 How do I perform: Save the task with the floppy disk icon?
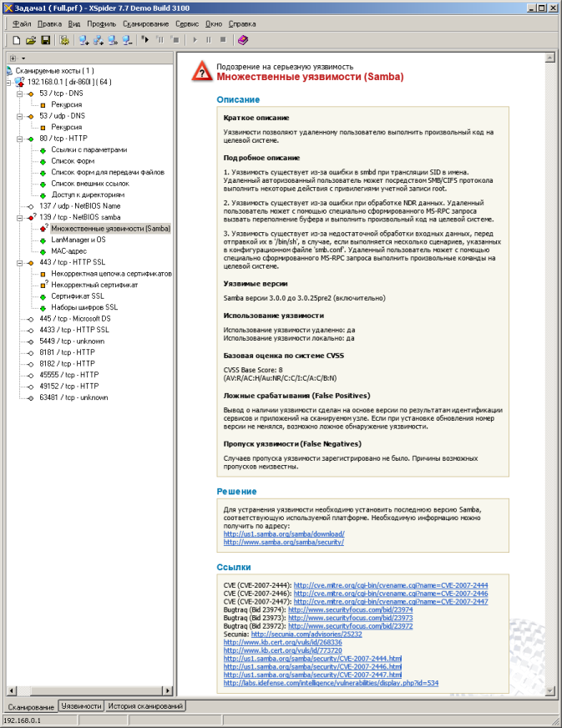46,40
